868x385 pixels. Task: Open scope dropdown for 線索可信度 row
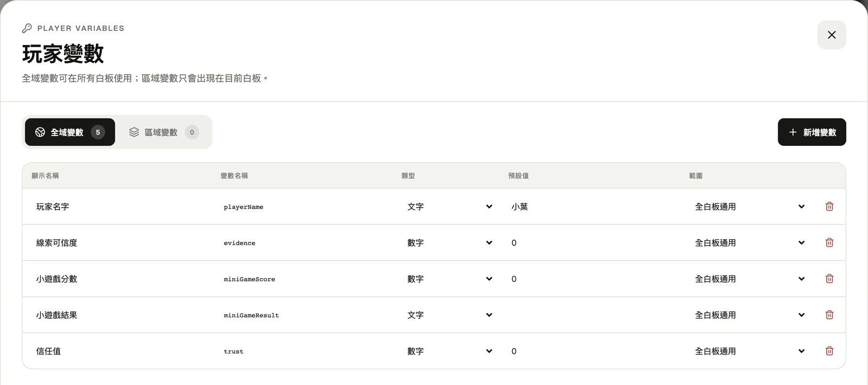coord(750,243)
